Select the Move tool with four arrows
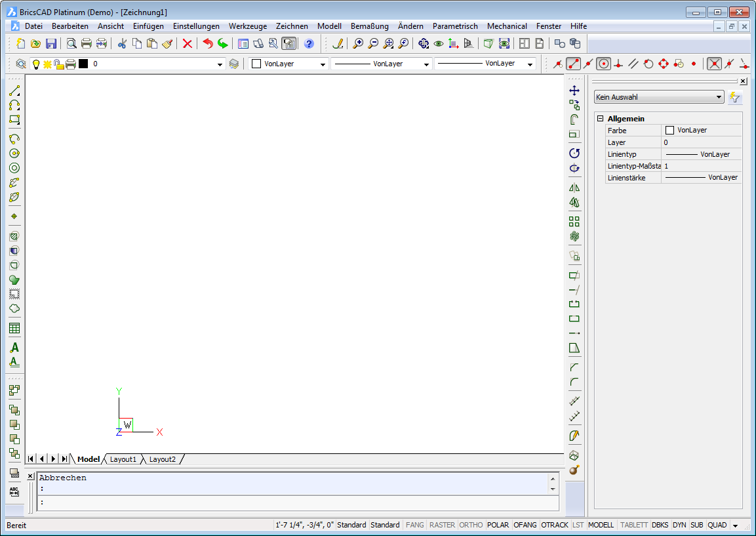Viewport: 756px width, 536px height. click(x=574, y=91)
